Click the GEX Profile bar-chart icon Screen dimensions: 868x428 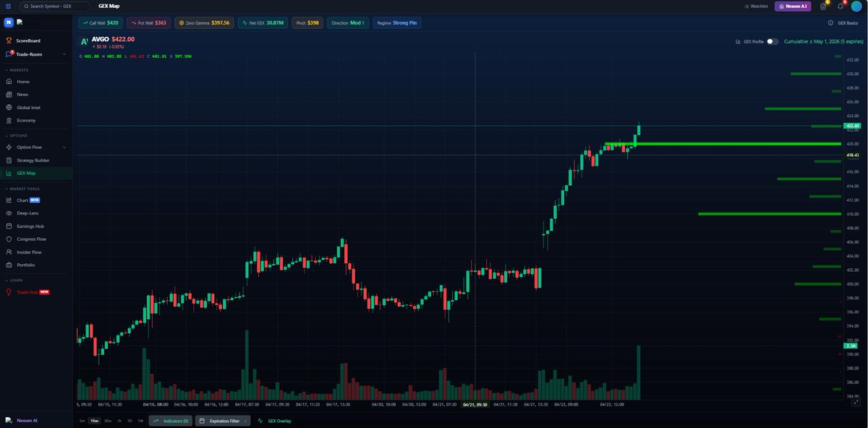tap(738, 41)
